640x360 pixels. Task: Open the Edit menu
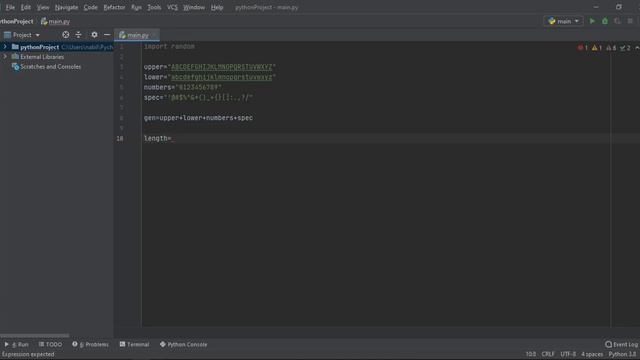[x=26, y=7]
